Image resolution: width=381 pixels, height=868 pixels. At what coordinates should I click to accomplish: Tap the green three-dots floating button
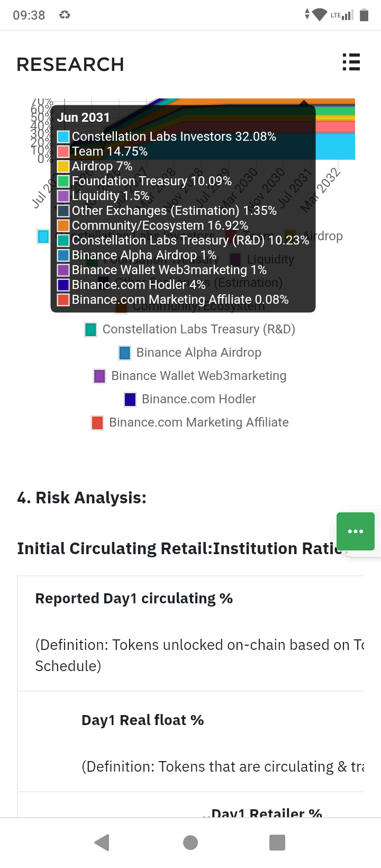pyautogui.click(x=356, y=531)
